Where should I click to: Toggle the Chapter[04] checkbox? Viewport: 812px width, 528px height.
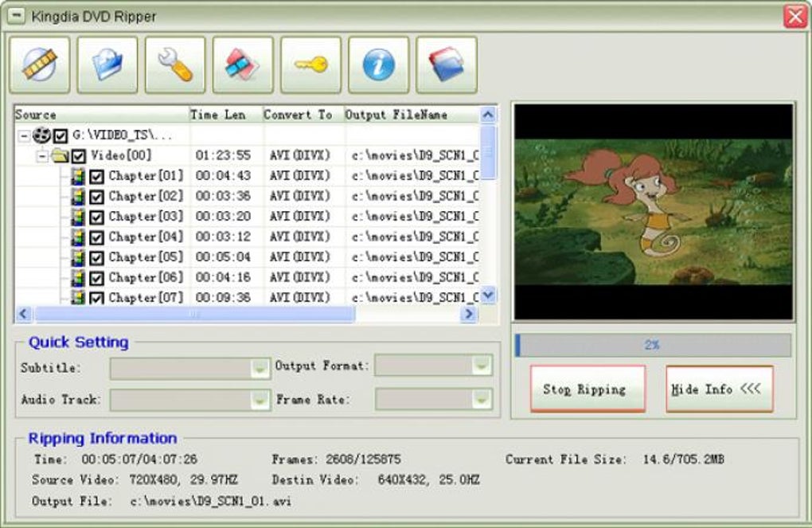click(x=96, y=238)
